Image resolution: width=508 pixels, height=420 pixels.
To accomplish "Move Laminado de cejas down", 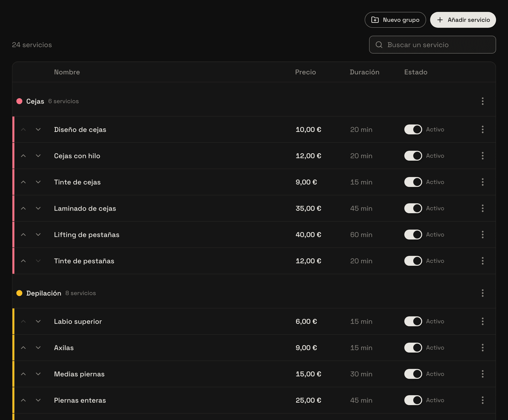I will [x=38, y=208].
